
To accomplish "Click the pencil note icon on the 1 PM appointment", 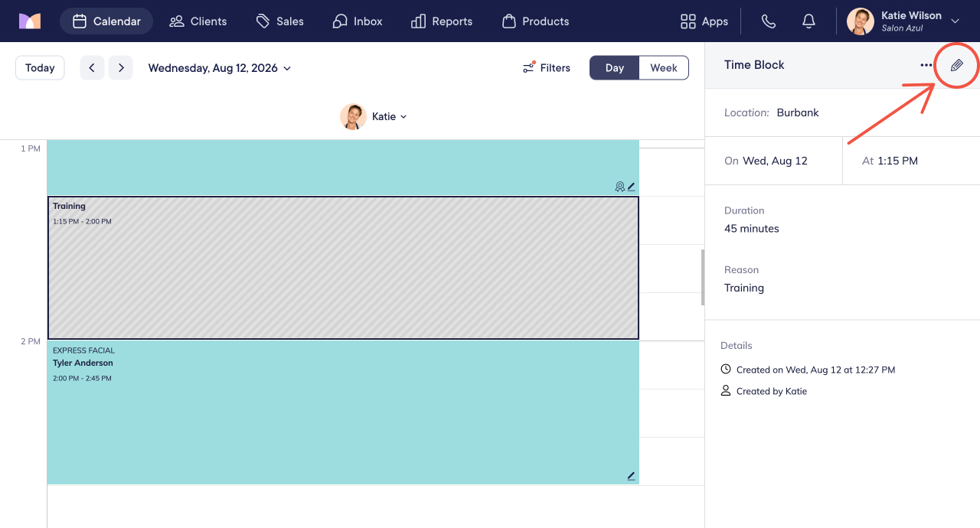I will [x=632, y=186].
